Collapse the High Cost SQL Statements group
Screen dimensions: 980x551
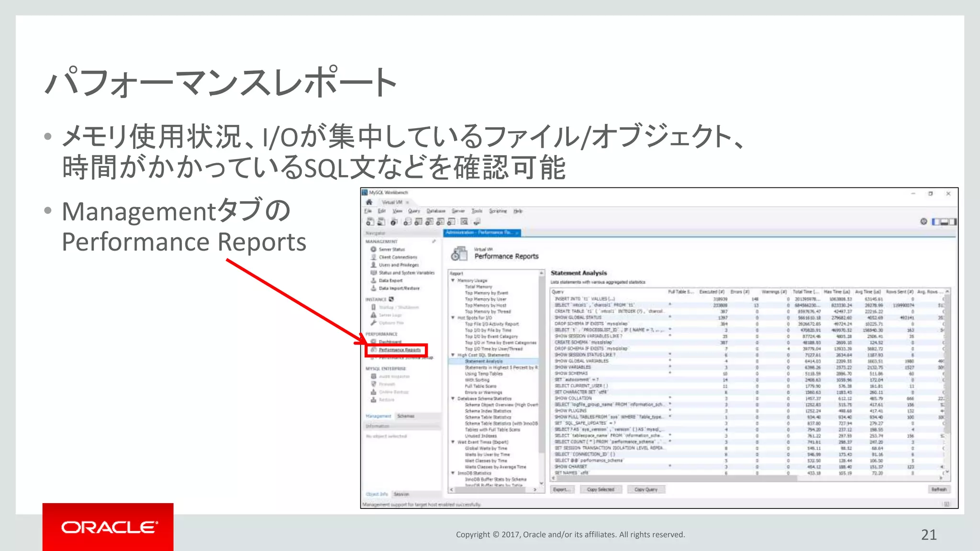pos(453,355)
